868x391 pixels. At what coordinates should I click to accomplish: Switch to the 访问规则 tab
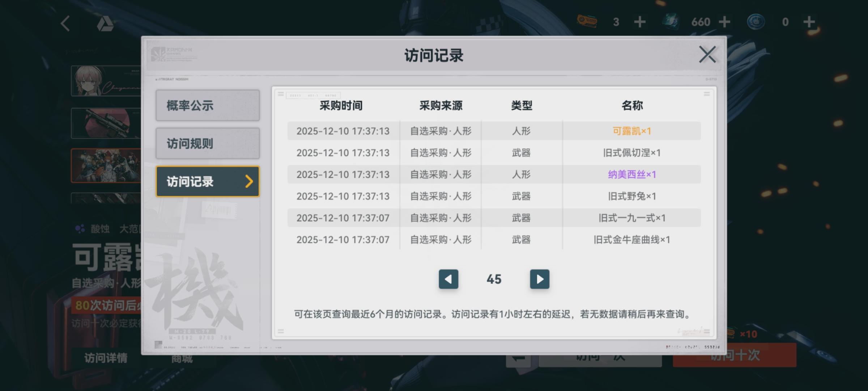[x=208, y=144]
